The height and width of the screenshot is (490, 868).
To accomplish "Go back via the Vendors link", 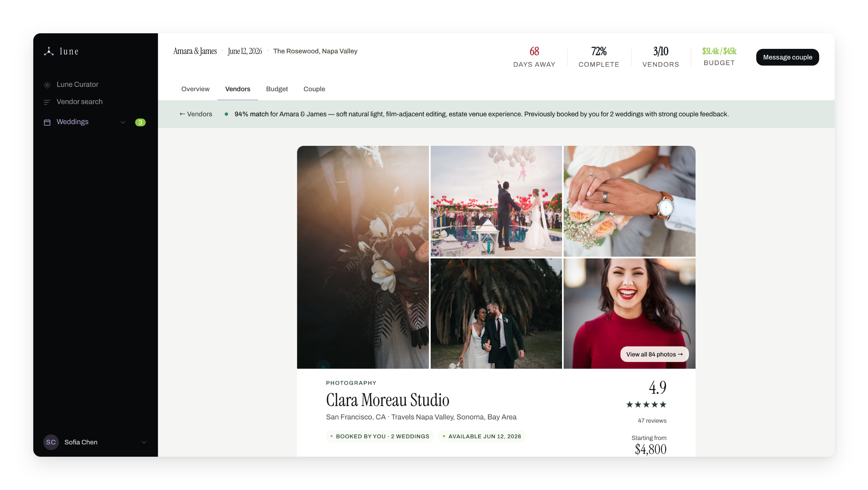I will [x=196, y=114].
